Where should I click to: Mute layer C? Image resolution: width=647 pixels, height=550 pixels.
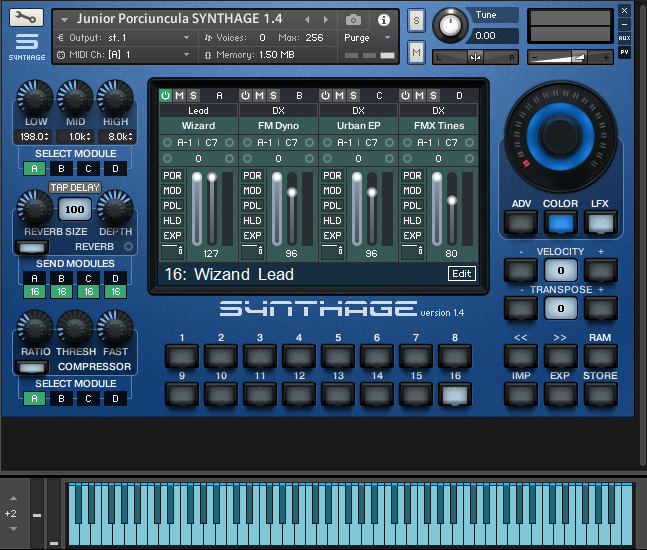point(339,95)
